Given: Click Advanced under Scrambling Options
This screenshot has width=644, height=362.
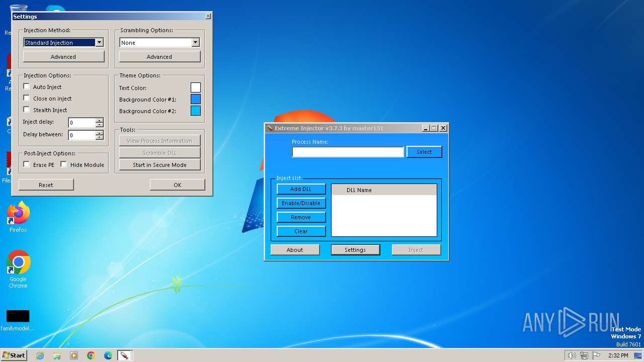Looking at the screenshot, I should tap(159, 57).
